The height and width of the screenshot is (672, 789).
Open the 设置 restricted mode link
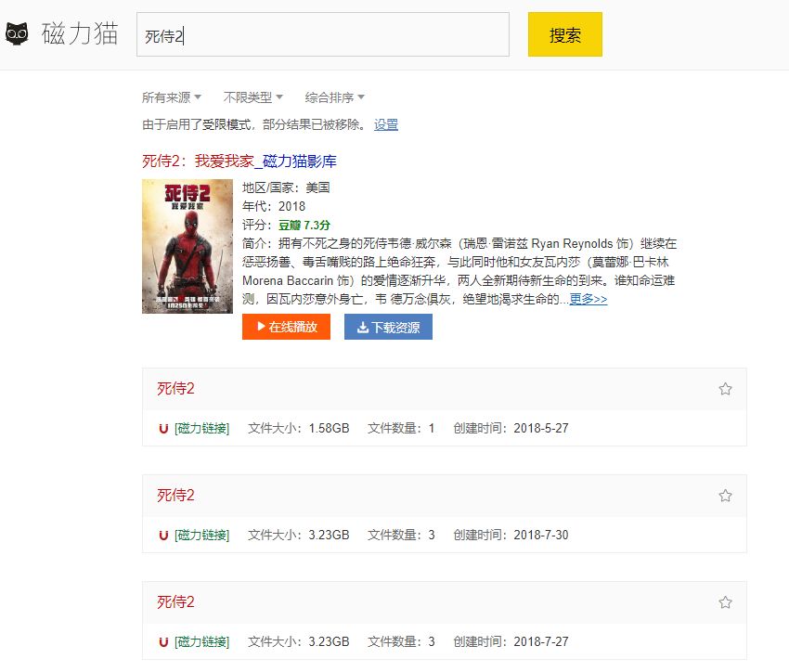(x=386, y=124)
